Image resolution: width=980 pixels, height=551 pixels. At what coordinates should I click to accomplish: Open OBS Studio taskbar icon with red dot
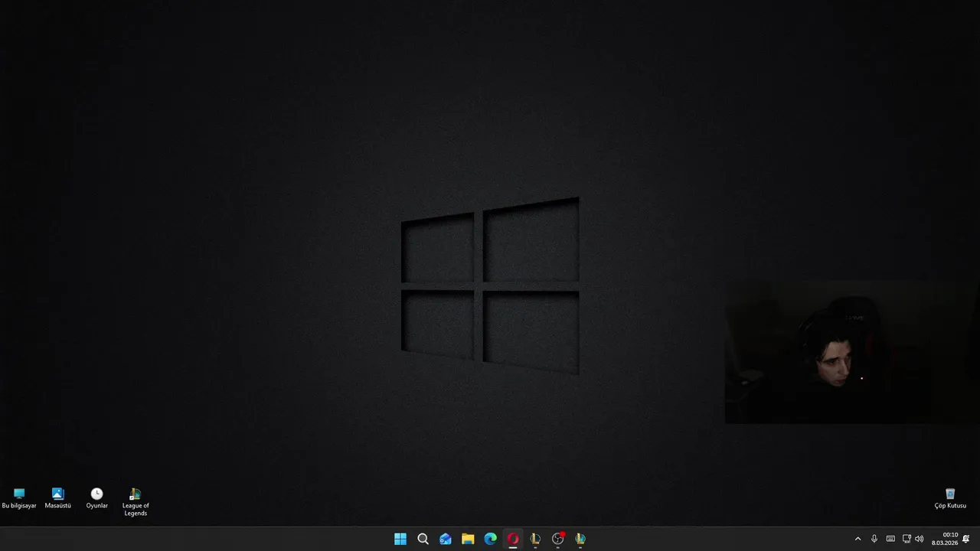coord(558,539)
